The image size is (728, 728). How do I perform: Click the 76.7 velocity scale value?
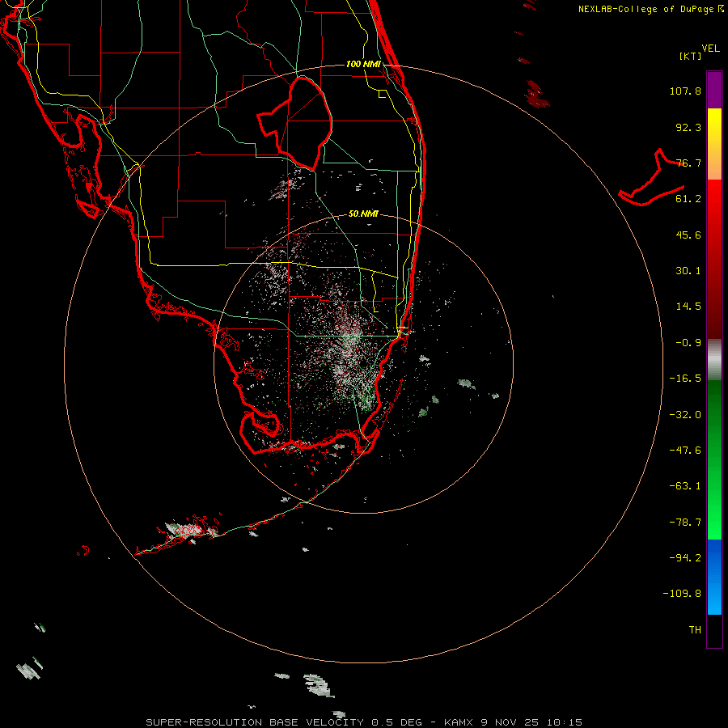tap(688, 163)
